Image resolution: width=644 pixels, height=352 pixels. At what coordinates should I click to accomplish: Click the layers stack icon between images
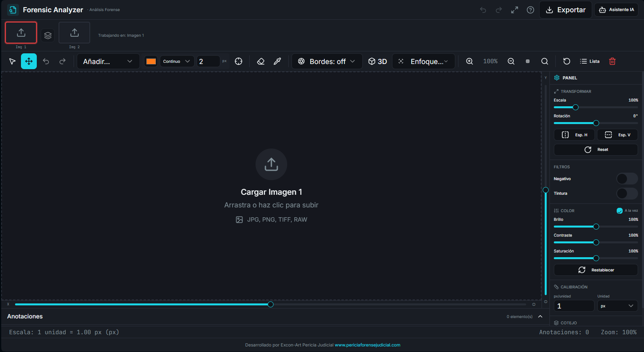coord(48,36)
